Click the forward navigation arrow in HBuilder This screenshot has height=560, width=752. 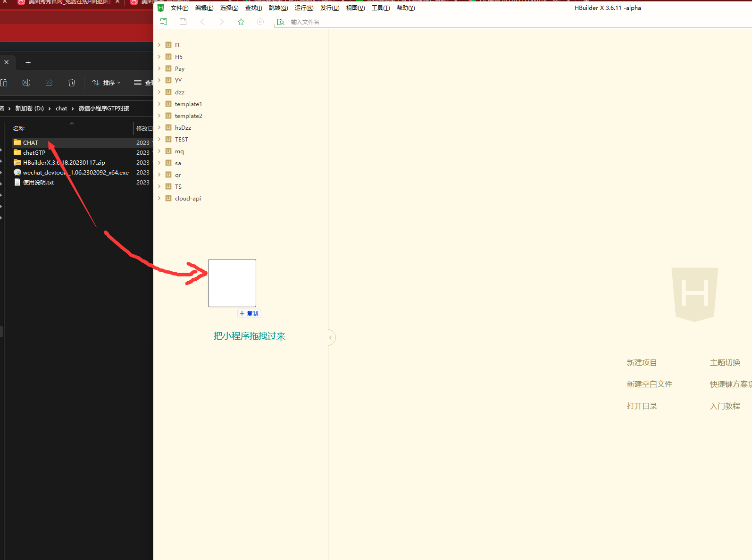point(222,22)
